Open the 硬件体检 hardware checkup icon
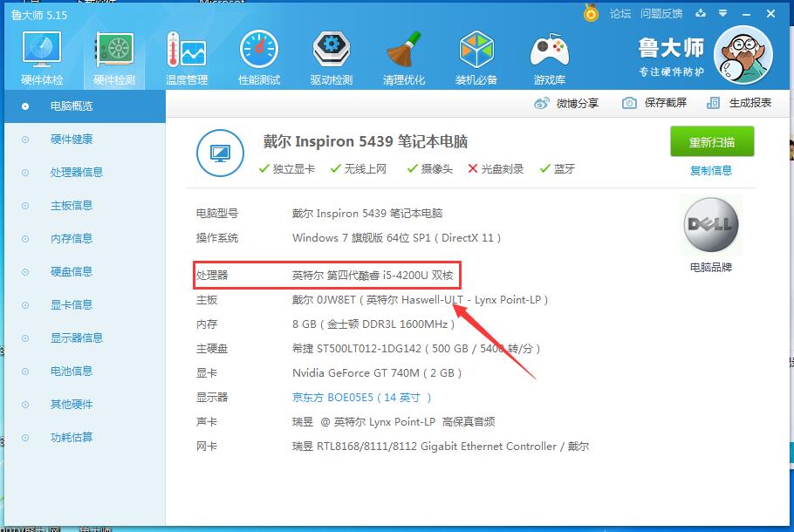The width and height of the screenshot is (794, 532). pos(42,58)
